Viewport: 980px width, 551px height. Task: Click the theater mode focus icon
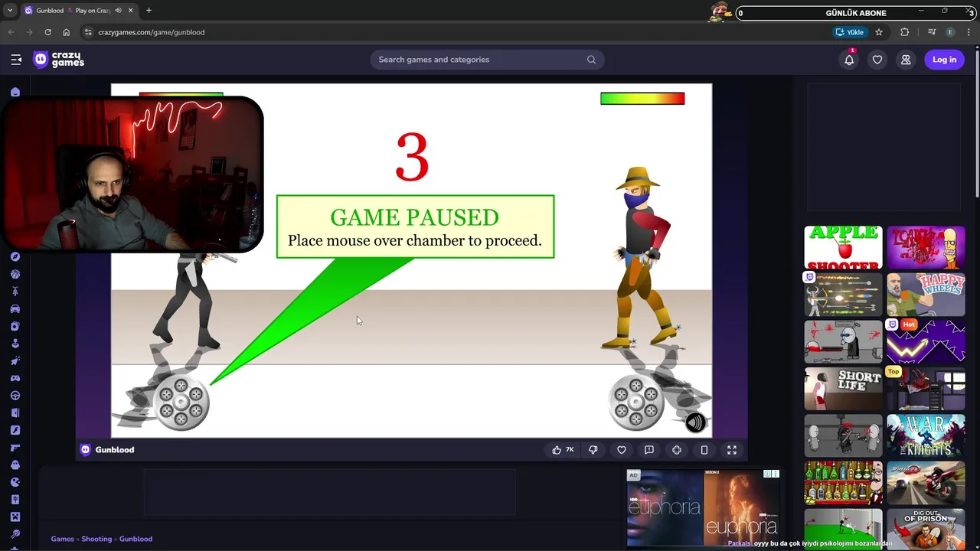click(677, 450)
